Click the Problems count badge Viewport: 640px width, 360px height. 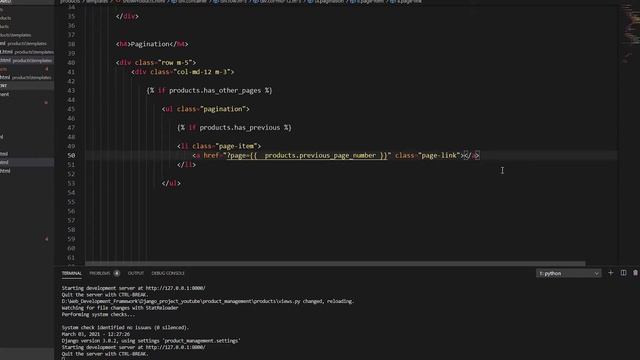click(117, 273)
